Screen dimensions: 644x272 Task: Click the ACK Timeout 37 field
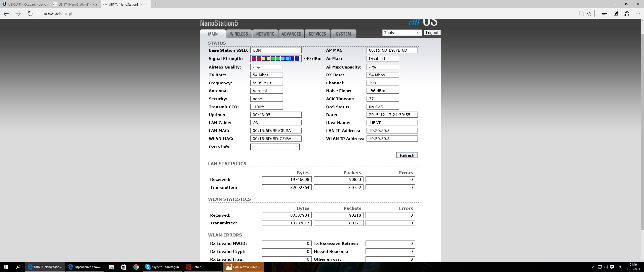click(x=383, y=99)
